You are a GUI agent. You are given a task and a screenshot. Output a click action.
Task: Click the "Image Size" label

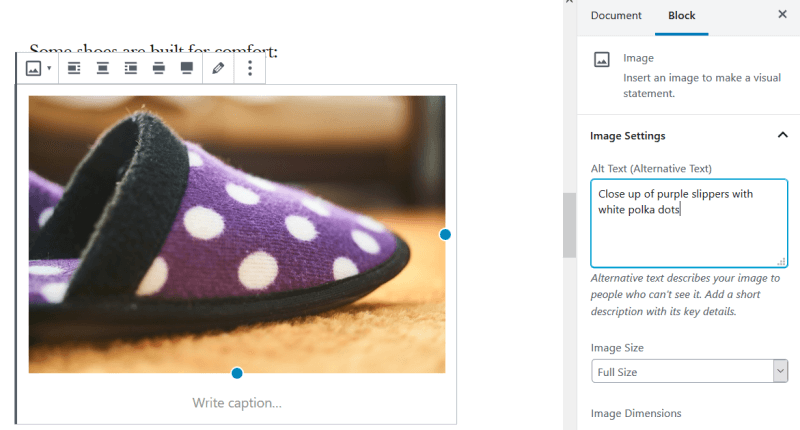[617, 348]
